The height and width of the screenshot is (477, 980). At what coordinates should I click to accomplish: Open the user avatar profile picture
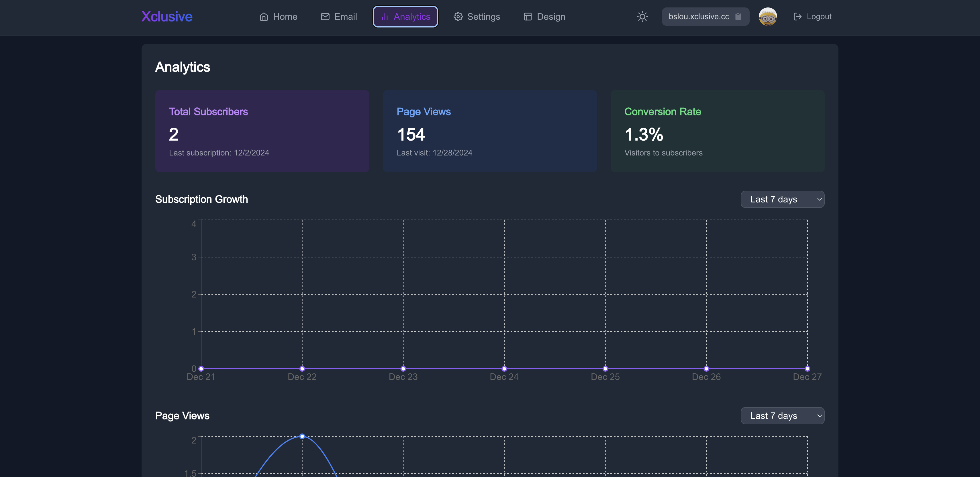768,17
